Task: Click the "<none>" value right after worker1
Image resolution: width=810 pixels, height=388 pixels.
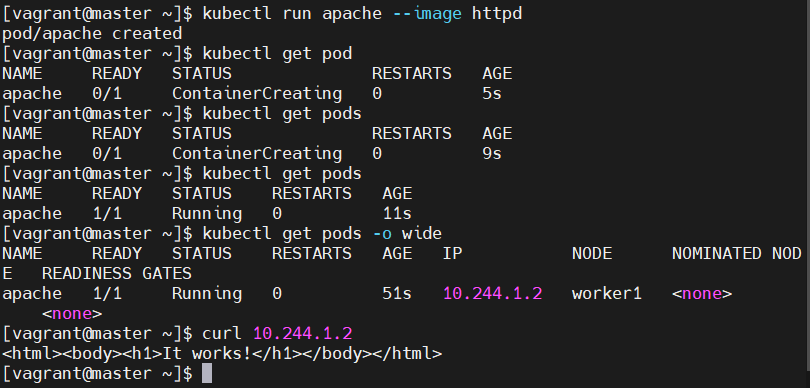Action: (702, 293)
